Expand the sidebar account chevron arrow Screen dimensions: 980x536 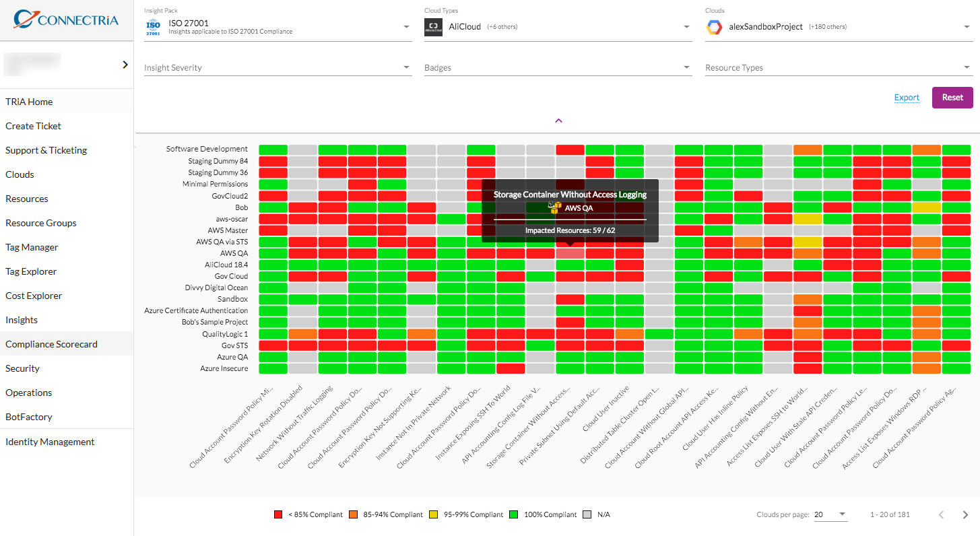125,65
